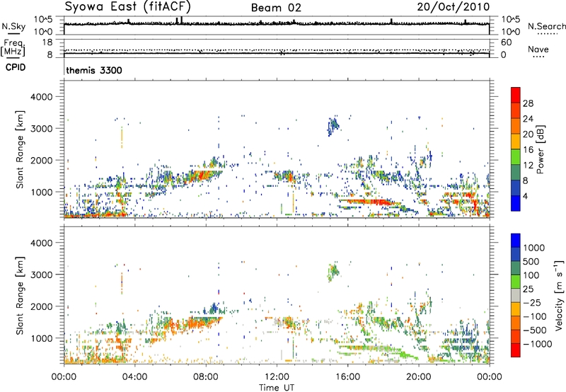Click the date "20/Oct/2010"
The image size is (566, 392).
click(x=454, y=7)
